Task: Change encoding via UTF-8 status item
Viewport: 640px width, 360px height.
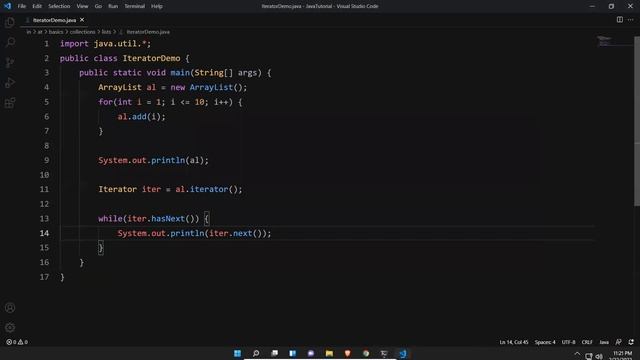Action: click(568, 342)
